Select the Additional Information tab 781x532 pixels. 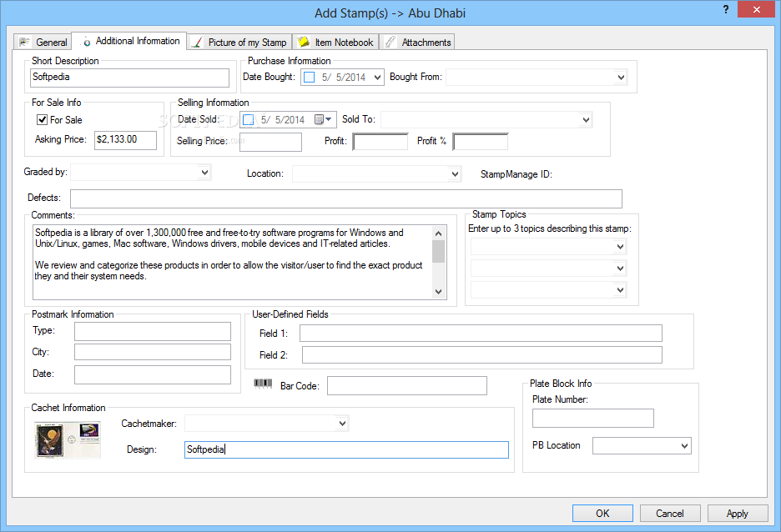pos(129,41)
